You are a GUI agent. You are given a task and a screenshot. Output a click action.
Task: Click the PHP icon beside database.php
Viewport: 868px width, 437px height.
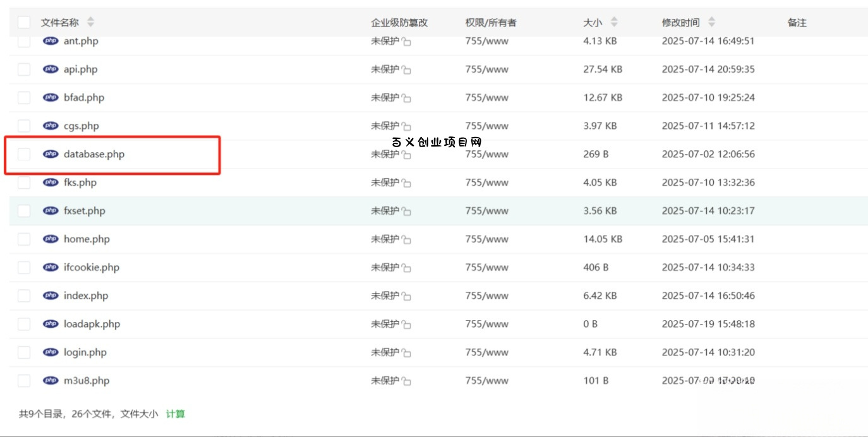51,154
